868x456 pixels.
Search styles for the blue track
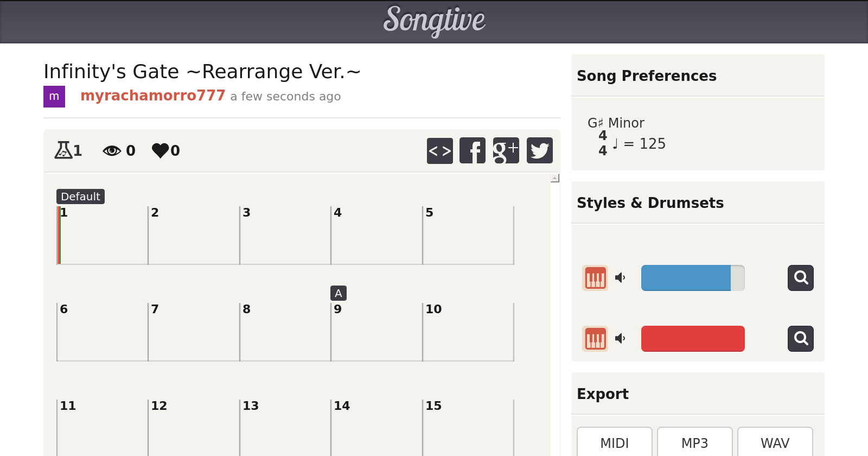(x=800, y=278)
